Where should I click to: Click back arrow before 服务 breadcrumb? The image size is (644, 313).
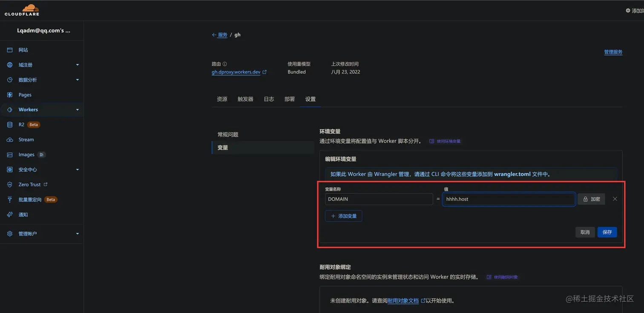click(x=214, y=35)
